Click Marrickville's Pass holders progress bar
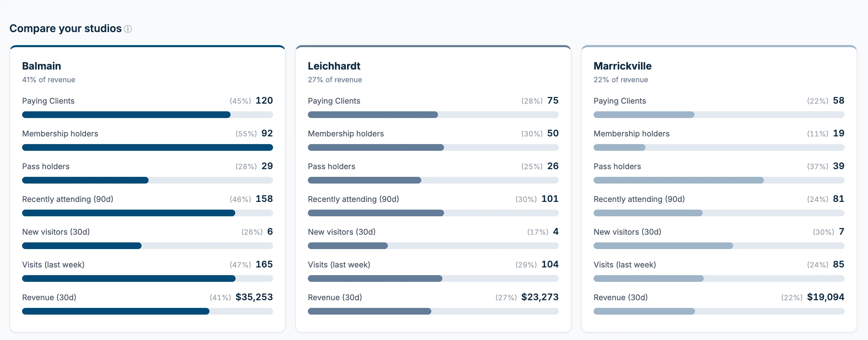868x340 pixels. point(719,180)
